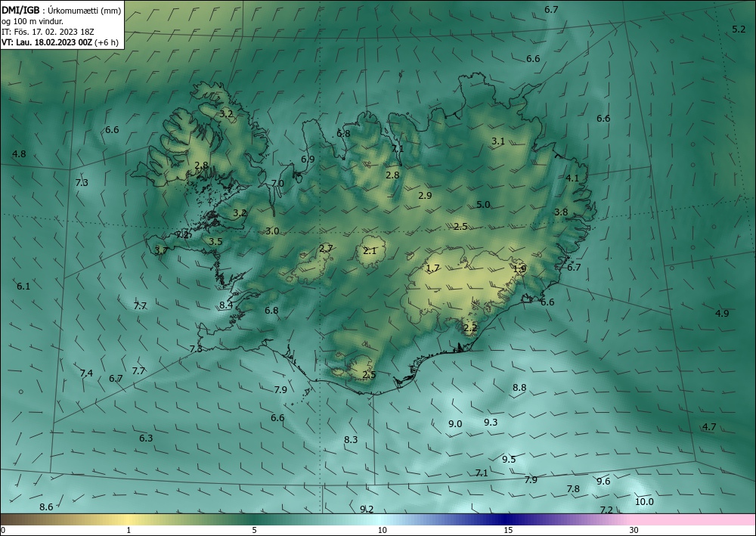Click the map value 9.0
Image resolution: width=756 pixels, height=536 pixels.
[455, 424]
